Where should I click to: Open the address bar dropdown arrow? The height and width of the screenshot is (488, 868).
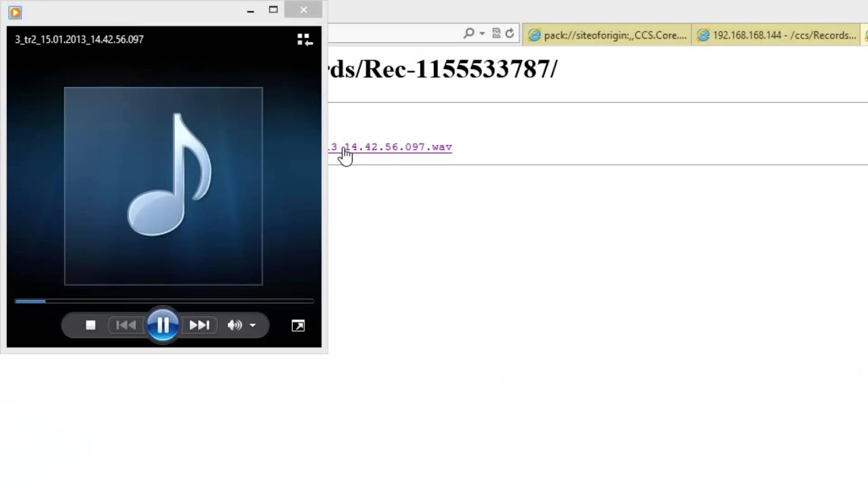[x=482, y=33]
